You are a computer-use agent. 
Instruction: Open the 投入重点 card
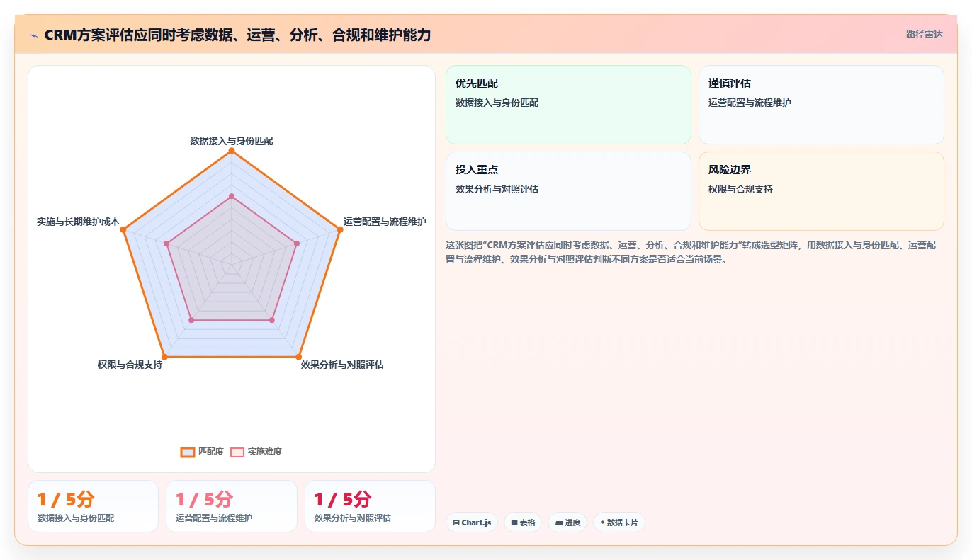tap(568, 191)
